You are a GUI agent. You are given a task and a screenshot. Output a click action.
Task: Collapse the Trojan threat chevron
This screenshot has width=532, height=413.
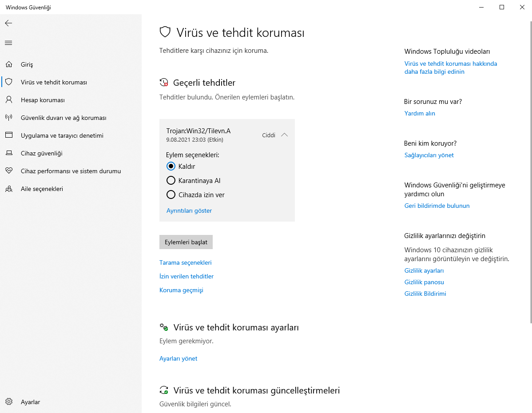(x=285, y=135)
